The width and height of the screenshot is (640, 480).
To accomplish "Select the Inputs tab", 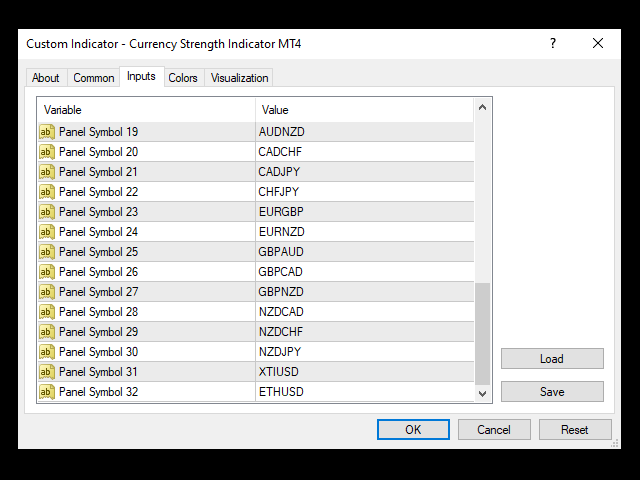I will tap(141, 76).
